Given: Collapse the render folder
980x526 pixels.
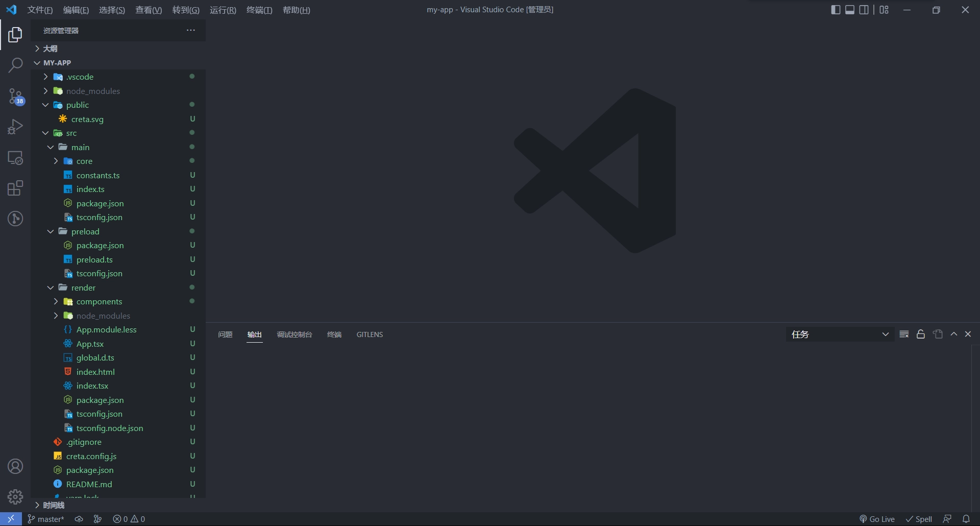Looking at the screenshot, I should tap(118, 288).
